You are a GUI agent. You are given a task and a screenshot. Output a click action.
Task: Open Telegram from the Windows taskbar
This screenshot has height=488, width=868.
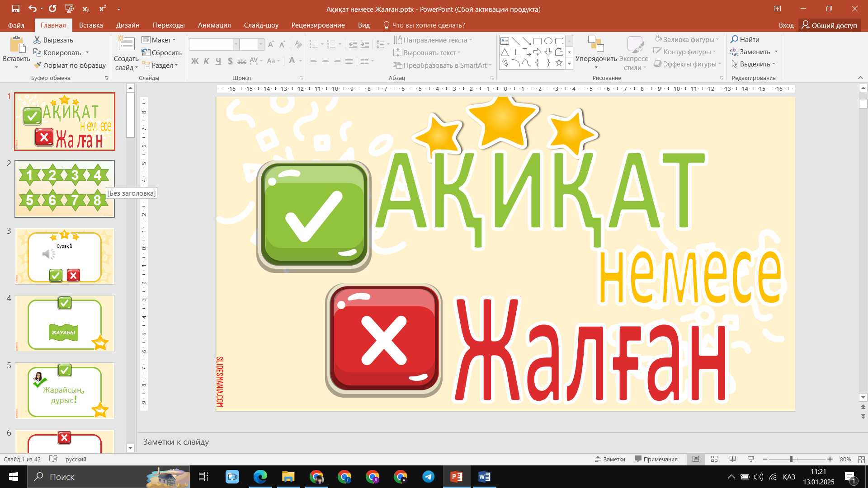(428, 477)
